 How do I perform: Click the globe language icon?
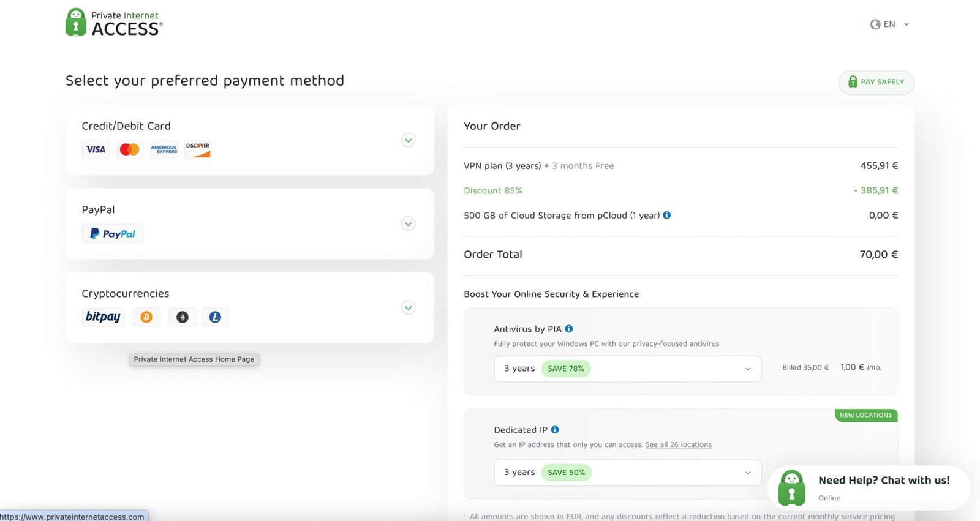(x=875, y=24)
